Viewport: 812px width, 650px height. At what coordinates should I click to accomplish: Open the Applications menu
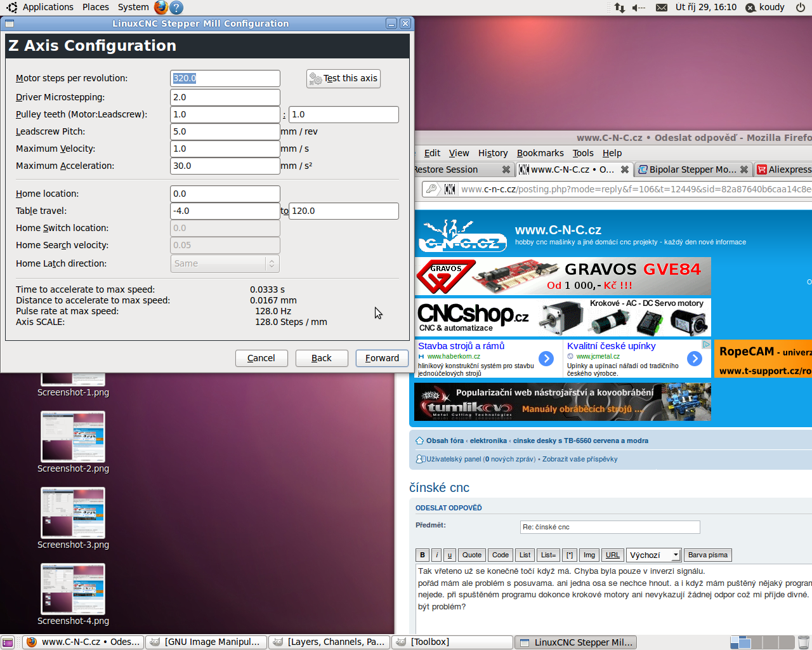(48, 7)
